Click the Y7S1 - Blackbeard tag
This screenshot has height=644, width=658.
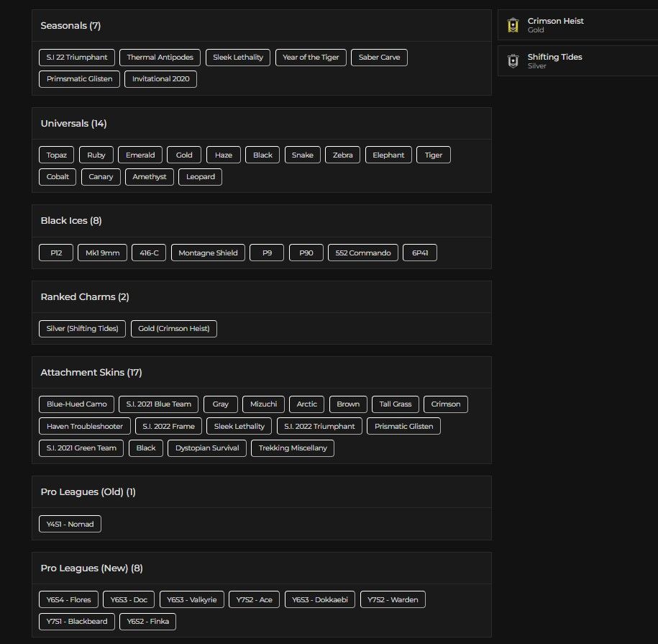click(x=77, y=621)
